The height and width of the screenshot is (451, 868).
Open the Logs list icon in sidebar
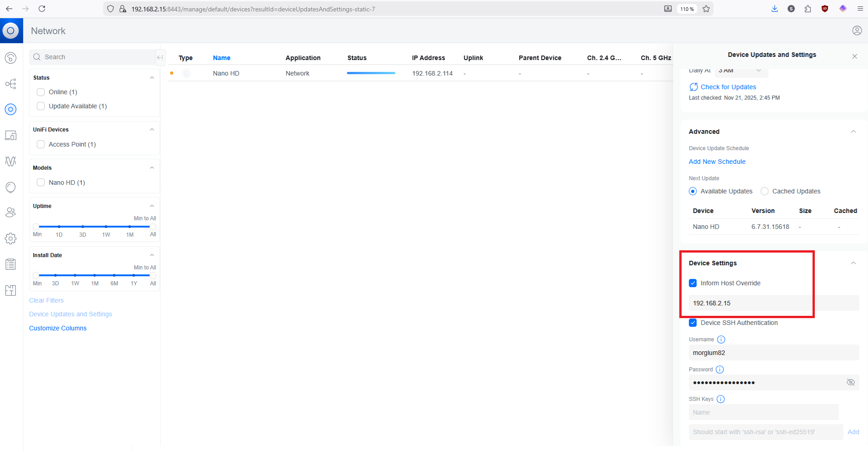[10, 264]
